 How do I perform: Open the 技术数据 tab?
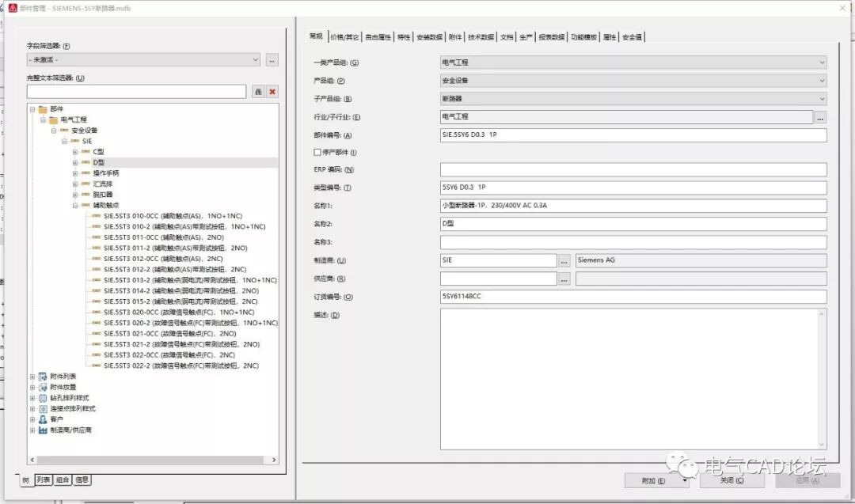click(x=481, y=37)
